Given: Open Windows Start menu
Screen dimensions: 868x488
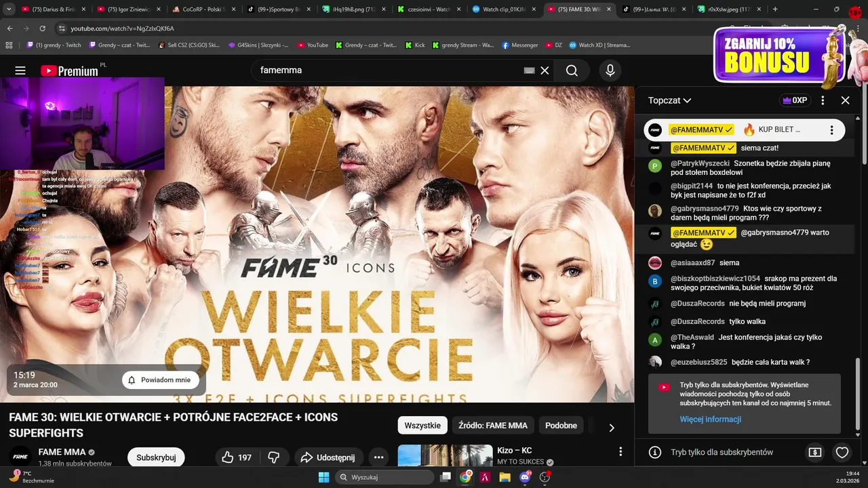Looking at the screenshot, I should [x=323, y=477].
